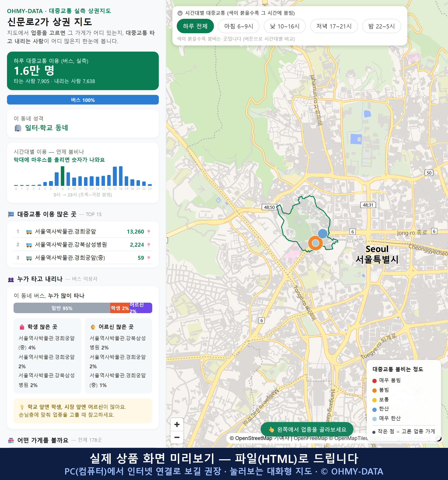This screenshot has height=480, width=448.
Task: Click the 2,224 ridership value
Action: (x=137, y=244)
